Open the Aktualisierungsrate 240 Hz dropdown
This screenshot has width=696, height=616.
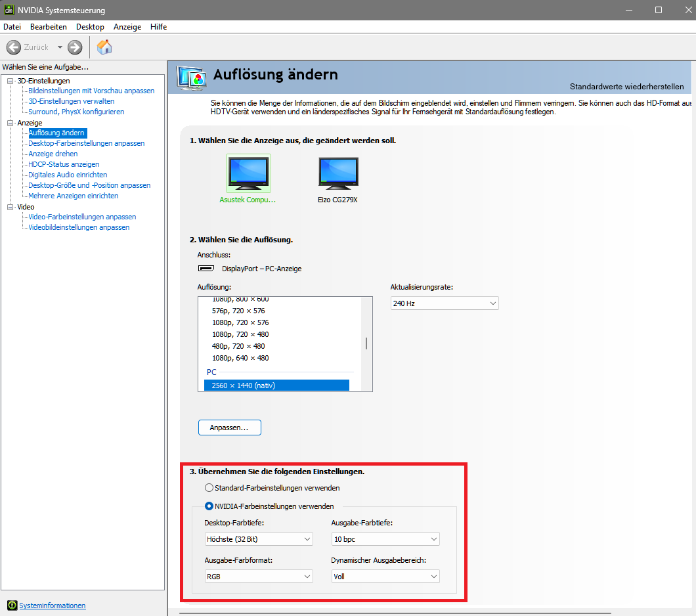point(445,303)
